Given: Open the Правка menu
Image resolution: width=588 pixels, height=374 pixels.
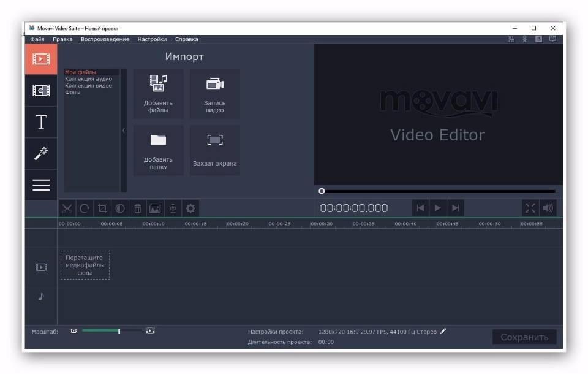Looking at the screenshot, I should (x=62, y=39).
